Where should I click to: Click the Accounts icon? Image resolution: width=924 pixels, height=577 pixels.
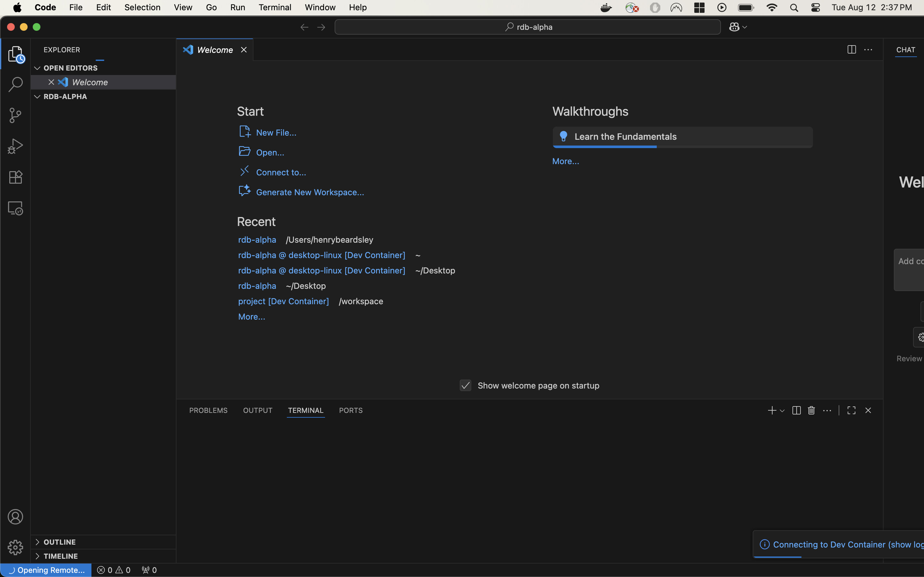tap(15, 517)
